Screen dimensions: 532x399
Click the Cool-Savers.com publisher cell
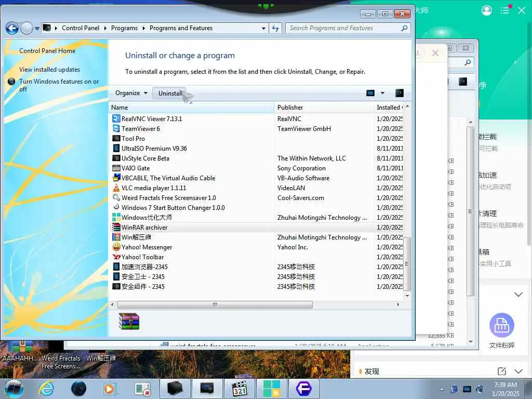[301, 198]
